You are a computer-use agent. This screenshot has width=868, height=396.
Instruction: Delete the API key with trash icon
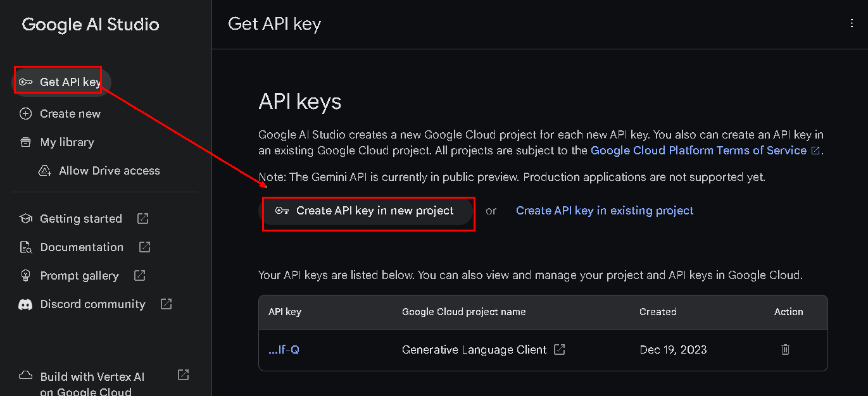[785, 349]
